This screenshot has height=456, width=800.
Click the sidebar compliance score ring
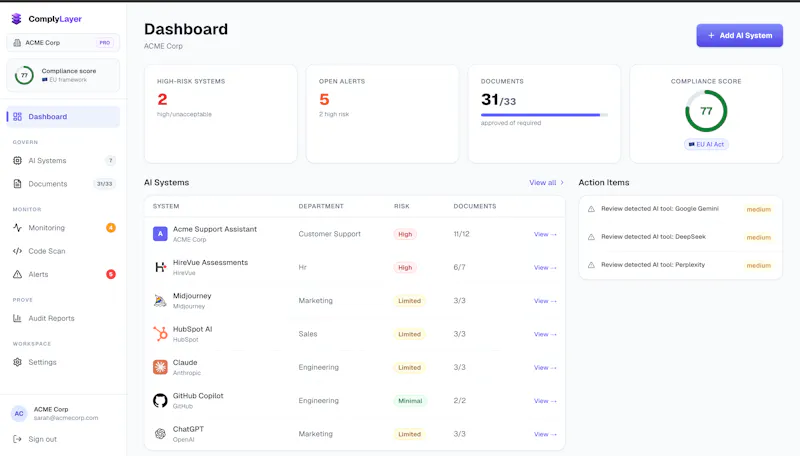(24, 75)
